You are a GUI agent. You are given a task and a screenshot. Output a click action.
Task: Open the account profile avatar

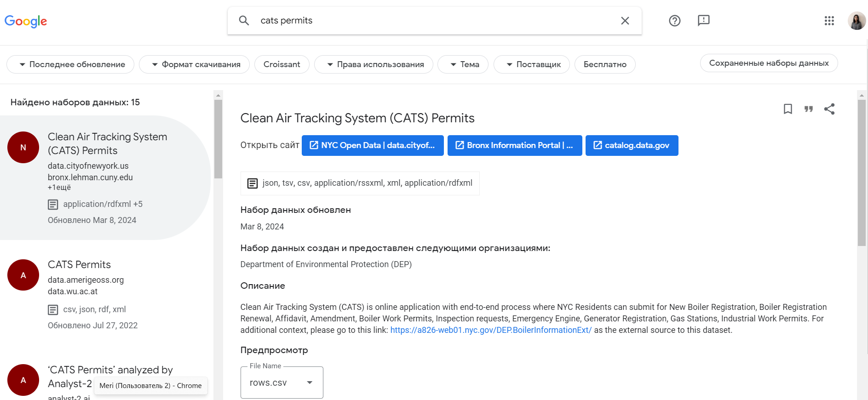pos(857,21)
